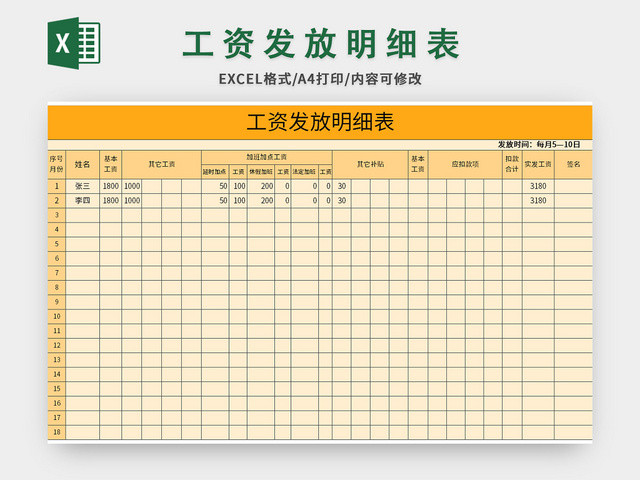Select 3180 net pay in 张三's row
This screenshot has height=480, width=640.
538,186
